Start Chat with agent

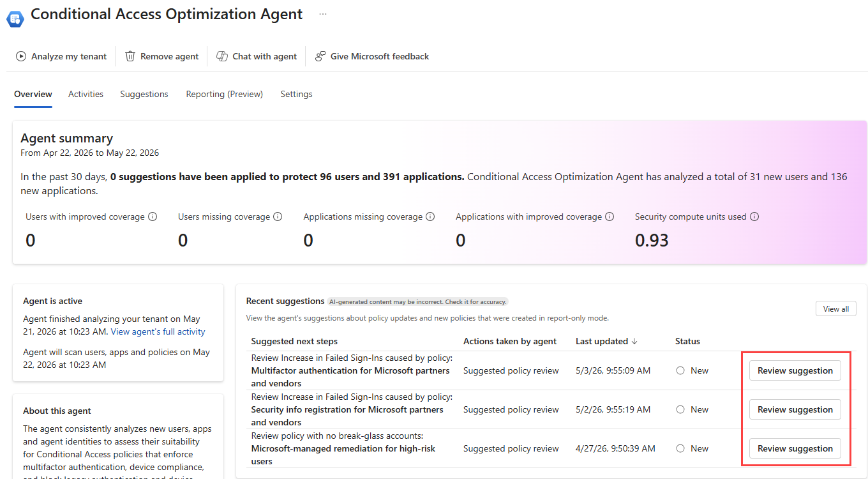[x=257, y=56]
